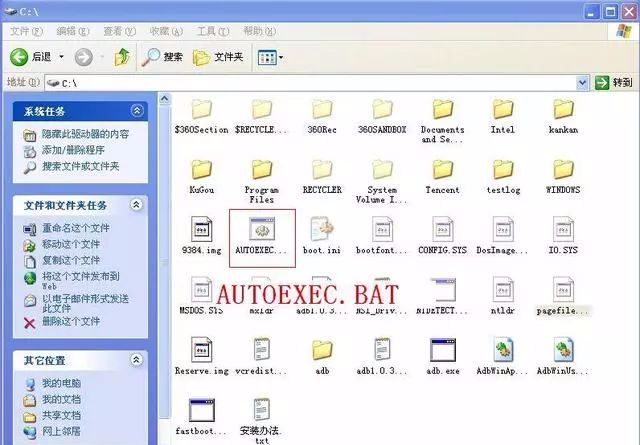Click the Back (后退) button
This screenshot has width=640, height=445.
[31, 57]
